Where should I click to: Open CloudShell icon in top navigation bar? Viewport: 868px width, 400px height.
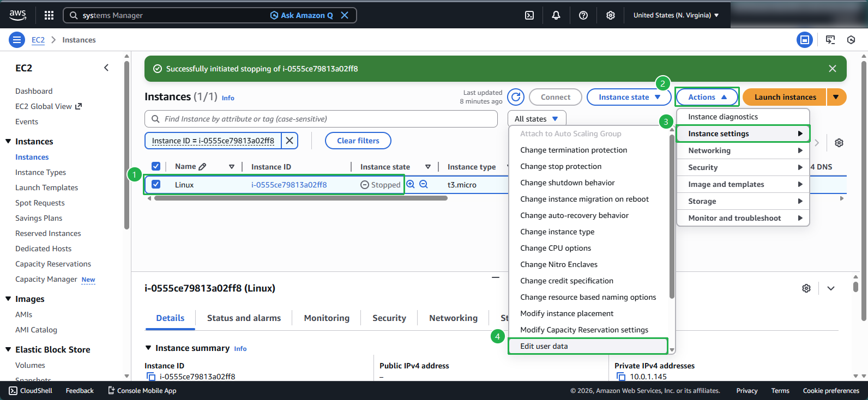[529, 15]
